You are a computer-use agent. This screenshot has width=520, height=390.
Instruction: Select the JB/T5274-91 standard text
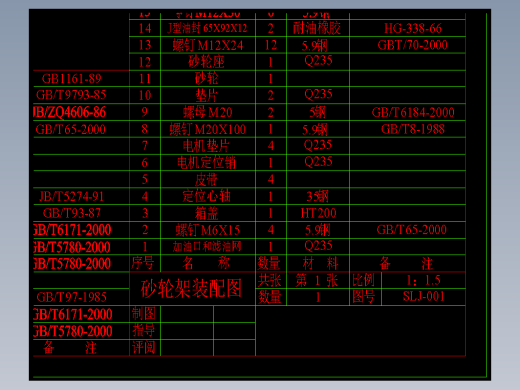[x=72, y=196]
